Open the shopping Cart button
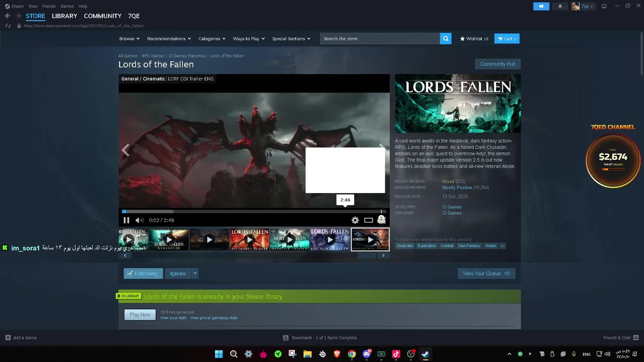The height and width of the screenshot is (362, 644). [507, 39]
